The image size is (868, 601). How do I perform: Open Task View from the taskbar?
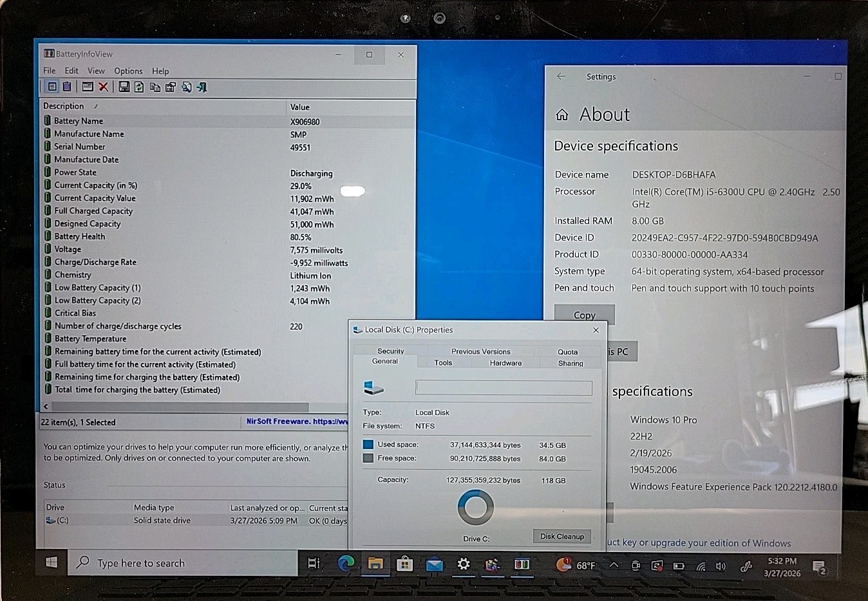pyautogui.click(x=314, y=563)
